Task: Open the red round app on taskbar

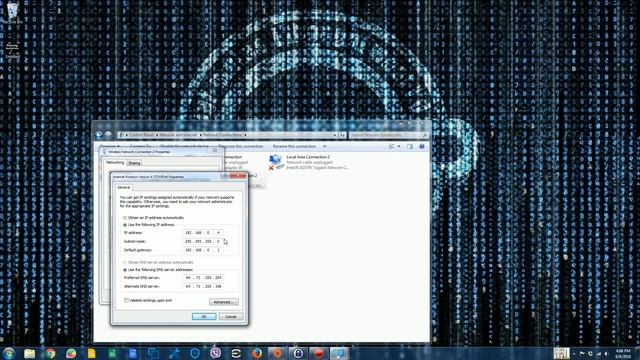Action: [319, 353]
